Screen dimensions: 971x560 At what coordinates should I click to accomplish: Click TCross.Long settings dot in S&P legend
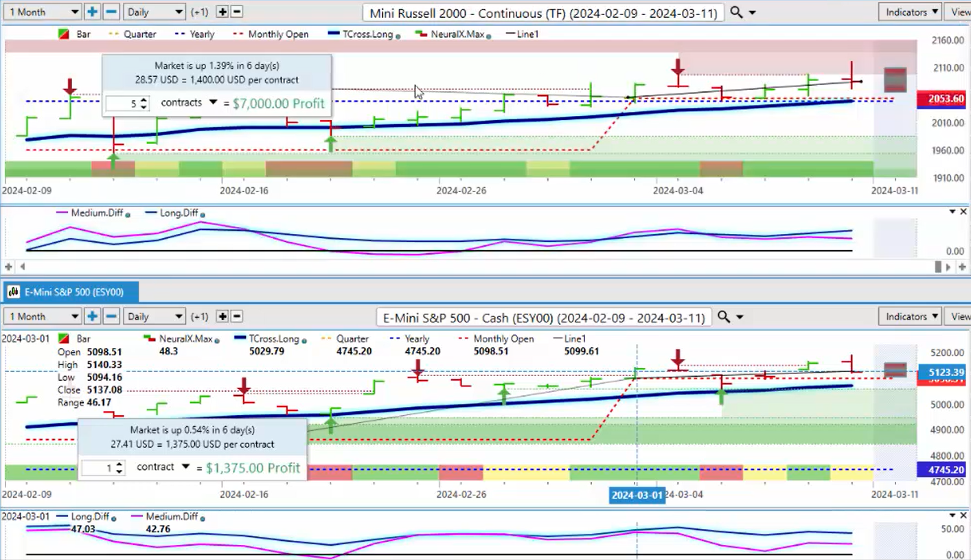tap(303, 340)
